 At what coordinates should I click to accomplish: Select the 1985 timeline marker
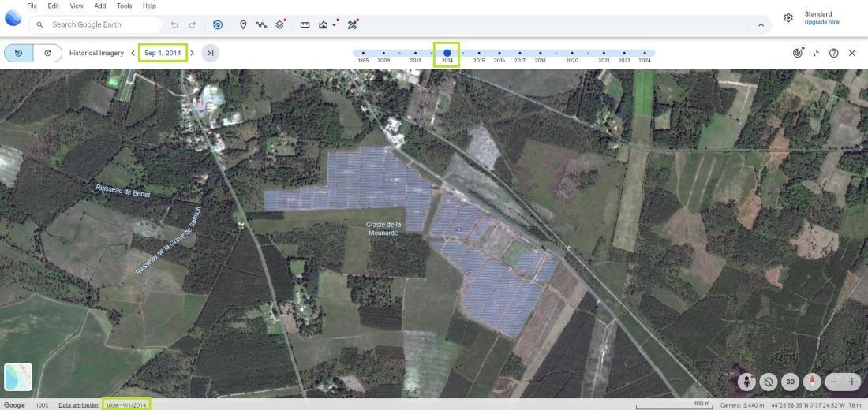pos(363,54)
